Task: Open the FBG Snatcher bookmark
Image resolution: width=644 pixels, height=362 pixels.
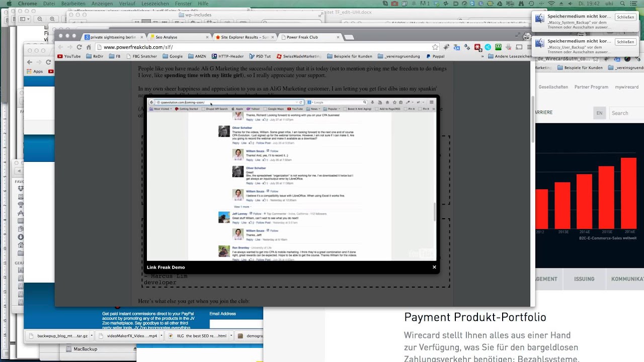Action: coord(141,56)
